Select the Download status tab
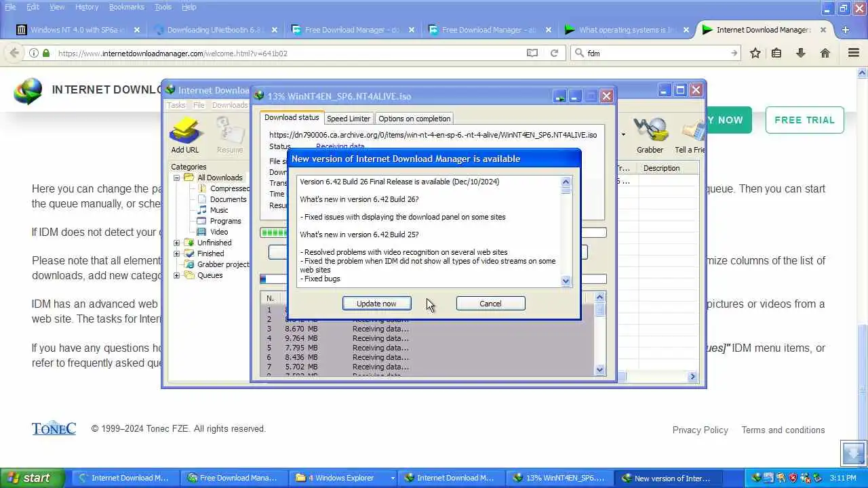 [292, 117]
